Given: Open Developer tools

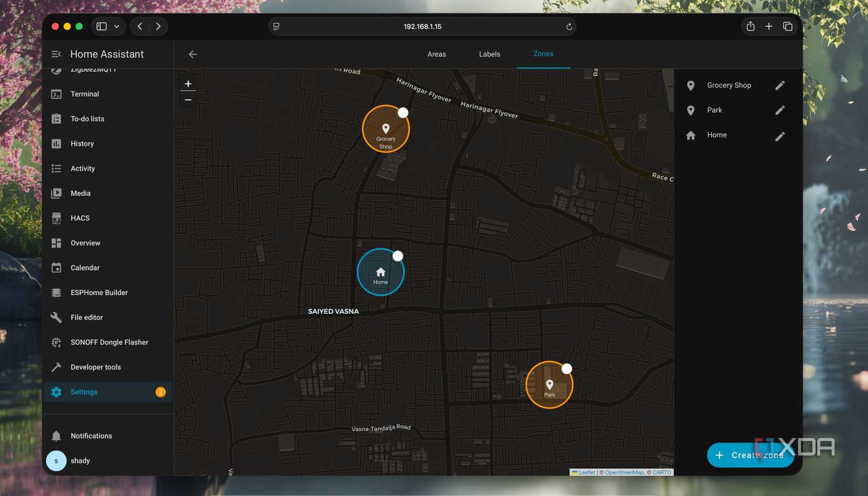Looking at the screenshot, I should (x=107, y=367).
